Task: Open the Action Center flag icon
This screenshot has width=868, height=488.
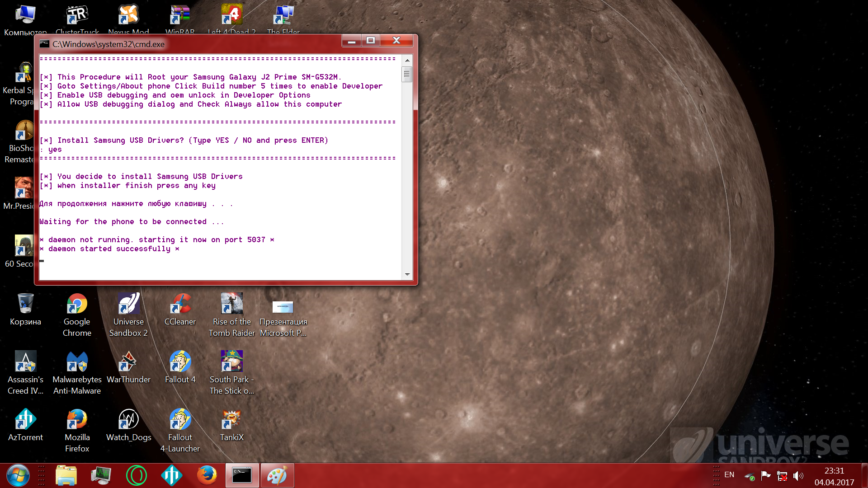Action: tap(766, 475)
